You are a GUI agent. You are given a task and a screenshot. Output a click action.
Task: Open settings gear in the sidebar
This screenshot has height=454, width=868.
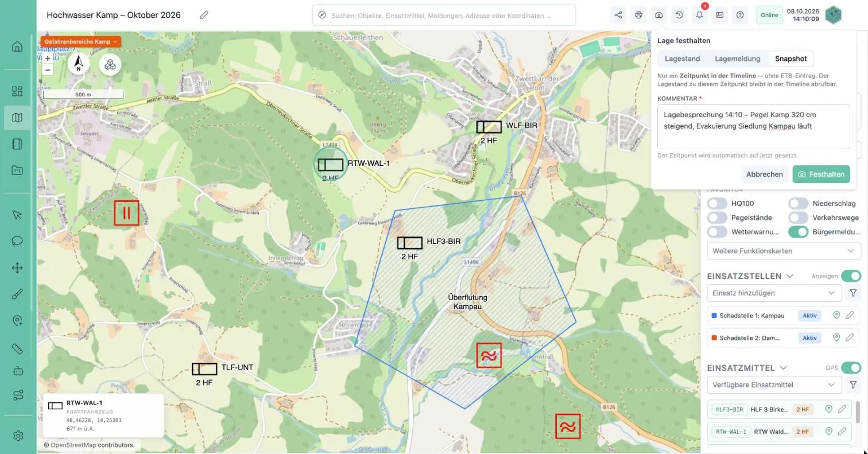pos(17,436)
